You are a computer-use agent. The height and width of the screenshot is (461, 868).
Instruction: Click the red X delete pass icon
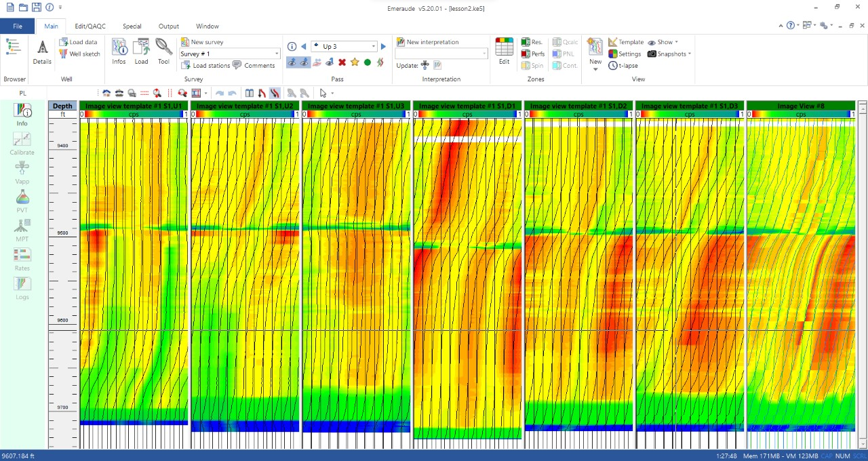[342, 62]
